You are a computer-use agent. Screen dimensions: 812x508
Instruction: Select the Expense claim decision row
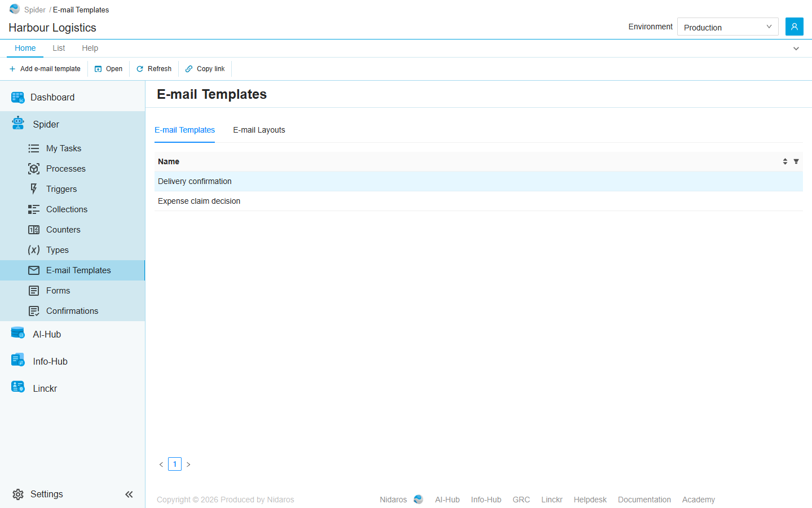(x=479, y=201)
